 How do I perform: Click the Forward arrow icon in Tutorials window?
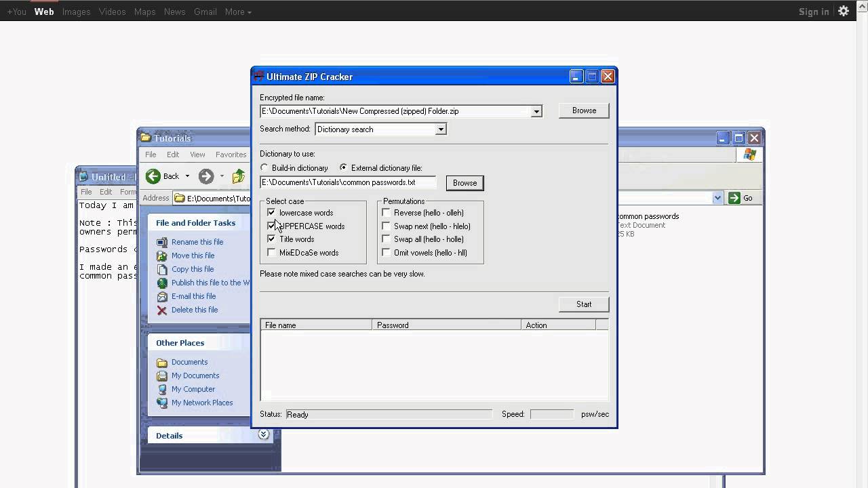point(206,176)
